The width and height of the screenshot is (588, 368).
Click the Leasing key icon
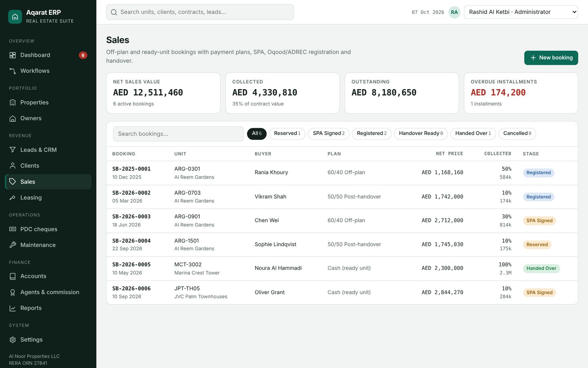click(x=13, y=198)
